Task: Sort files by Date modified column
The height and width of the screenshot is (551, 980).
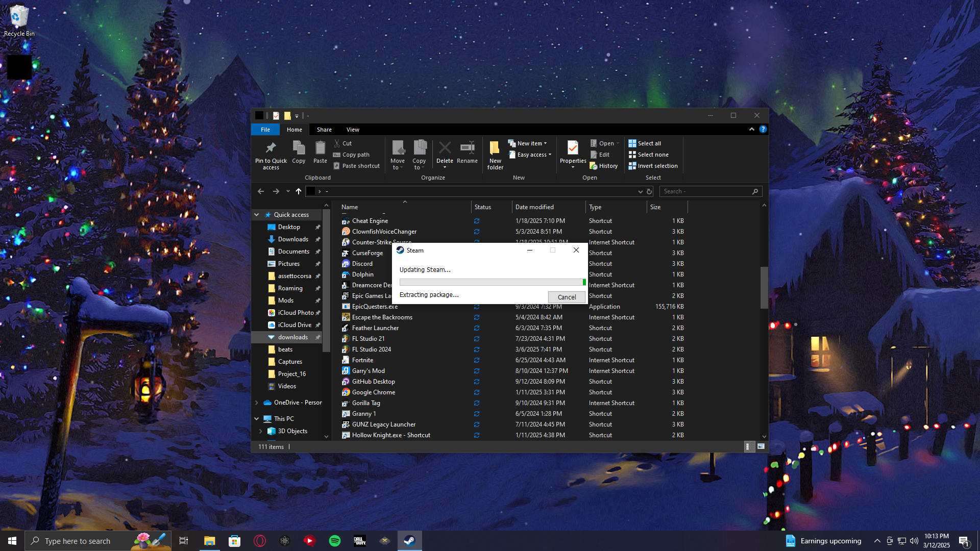Action: click(534, 207)
